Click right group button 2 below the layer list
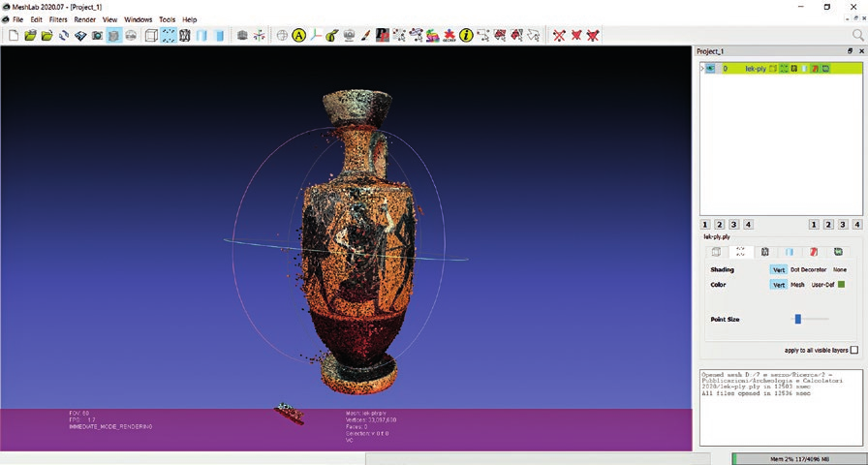Image resolution: width=868 pixels, height=465 pixels. click(828, 225)
